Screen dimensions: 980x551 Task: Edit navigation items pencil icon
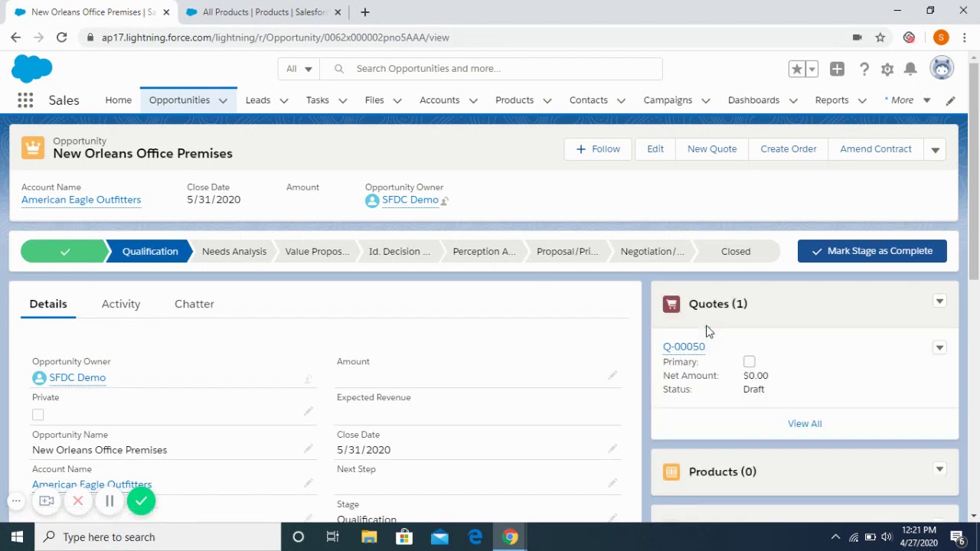pos(951,100)
